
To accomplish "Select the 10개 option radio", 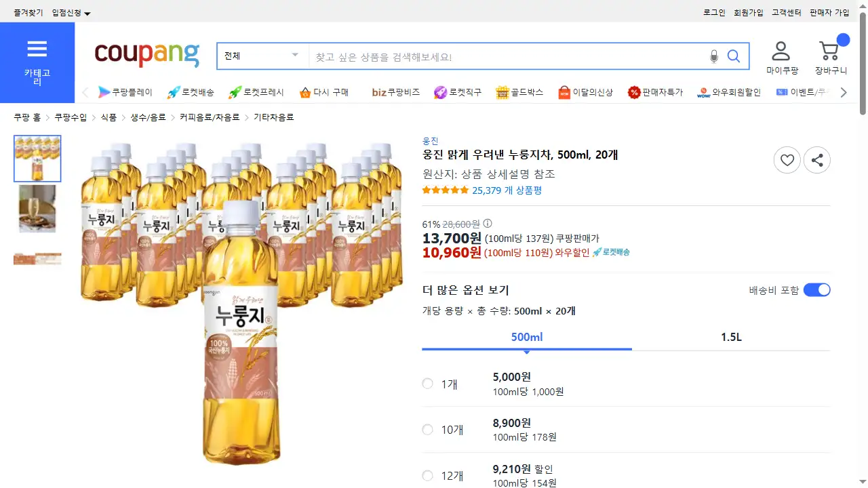I will coord(427,430).
